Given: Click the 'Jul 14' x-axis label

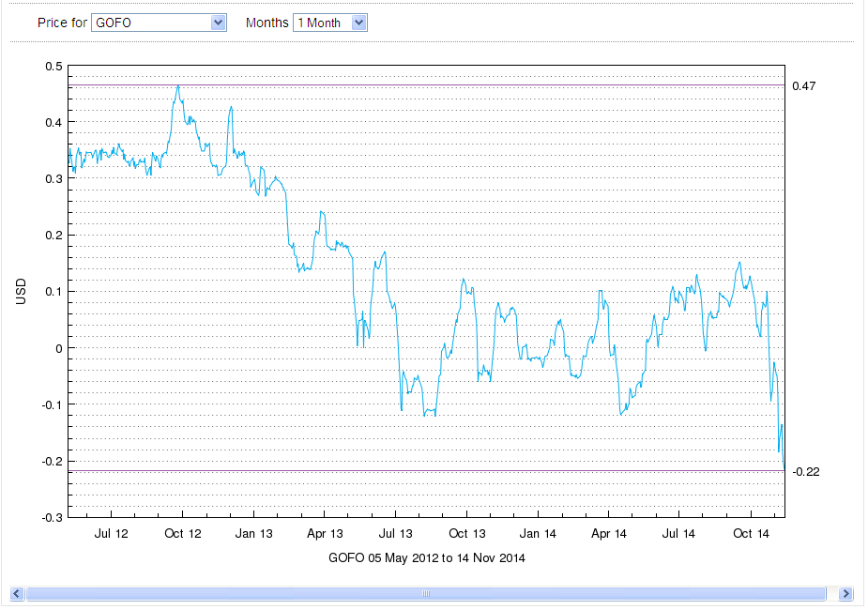Looking at the screenshot, I should [678, 534].
